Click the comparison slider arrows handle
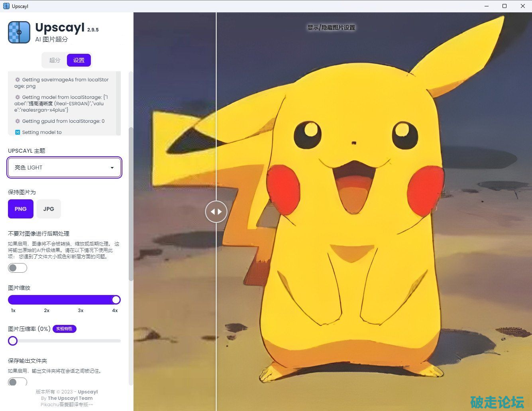The height and width of the screenshot is (411, 532). click(x=216, y=212)
